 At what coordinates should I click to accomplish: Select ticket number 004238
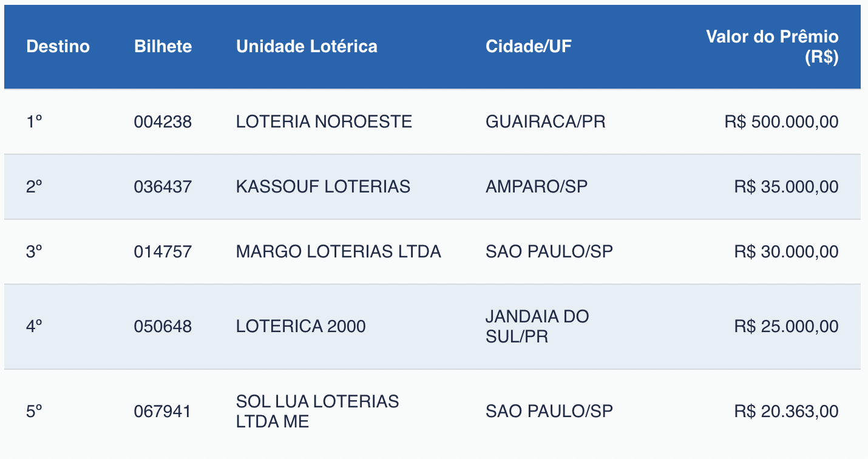(163, 122)
